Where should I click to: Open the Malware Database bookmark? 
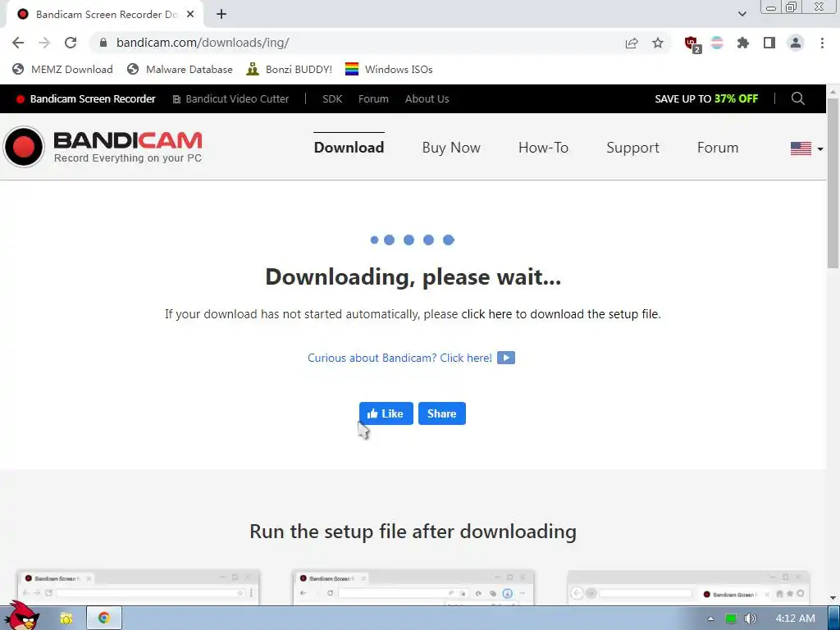point(180,70)
